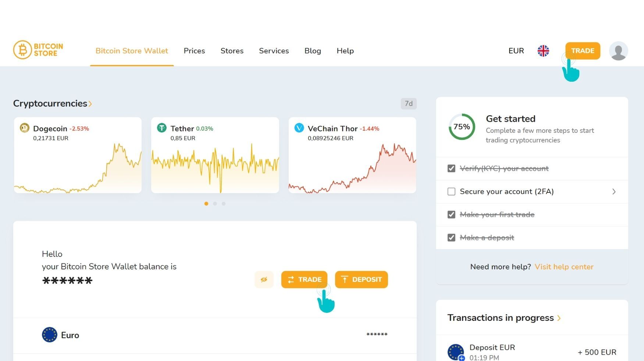Navigate to the Blog page
The width and height of the screenshot is (644, 361).
click(313, 51)
